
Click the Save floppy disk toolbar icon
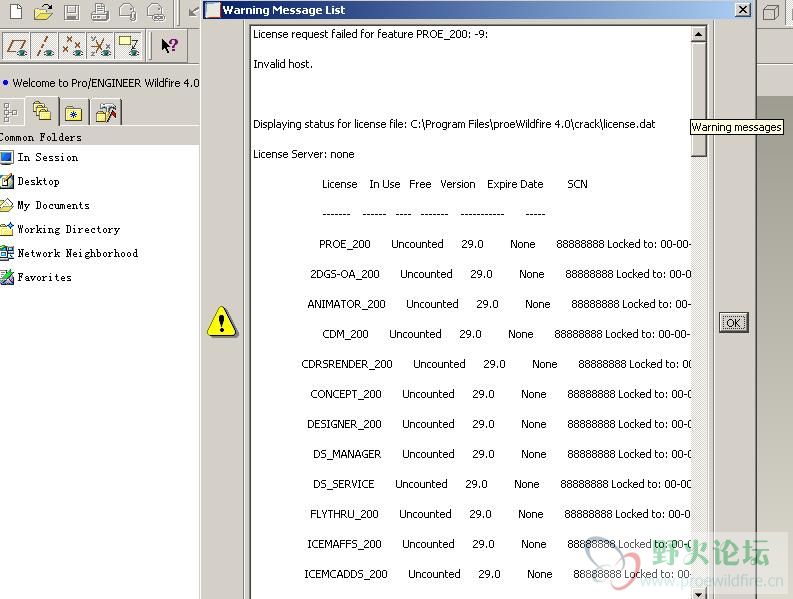coord(72,11)
